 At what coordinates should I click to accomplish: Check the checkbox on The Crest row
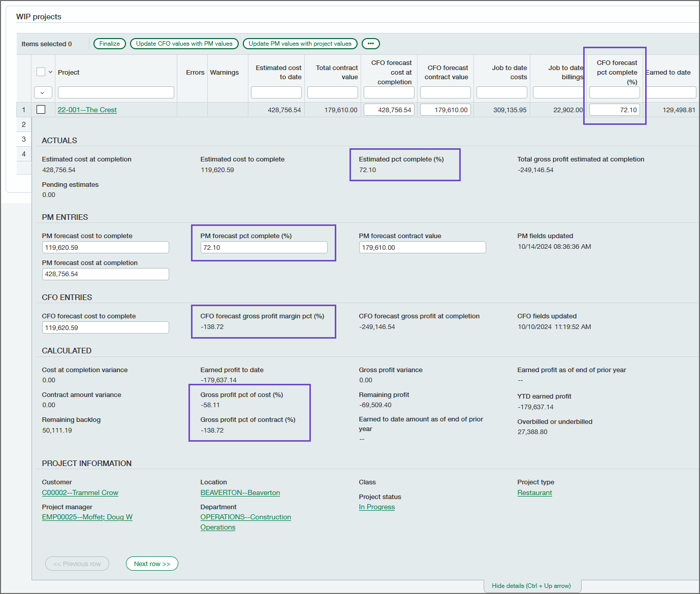point(41,109)
